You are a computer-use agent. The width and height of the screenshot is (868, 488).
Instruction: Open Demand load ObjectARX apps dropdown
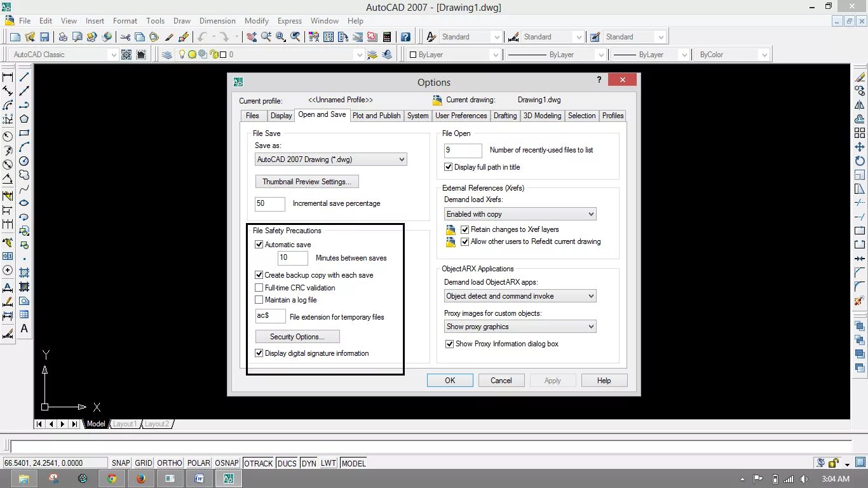(x=520, y=296)
